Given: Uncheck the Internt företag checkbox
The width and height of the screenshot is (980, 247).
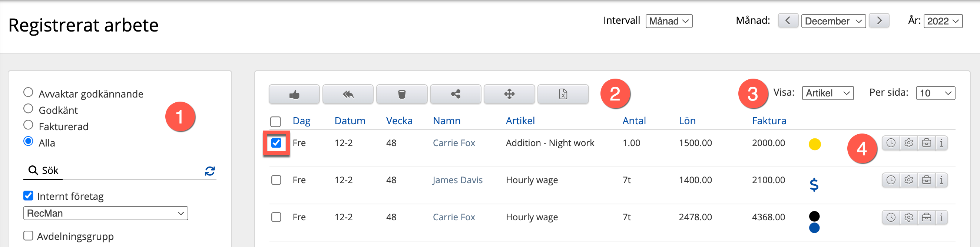Looking at the screenshot, I should (x=28, y=195).
